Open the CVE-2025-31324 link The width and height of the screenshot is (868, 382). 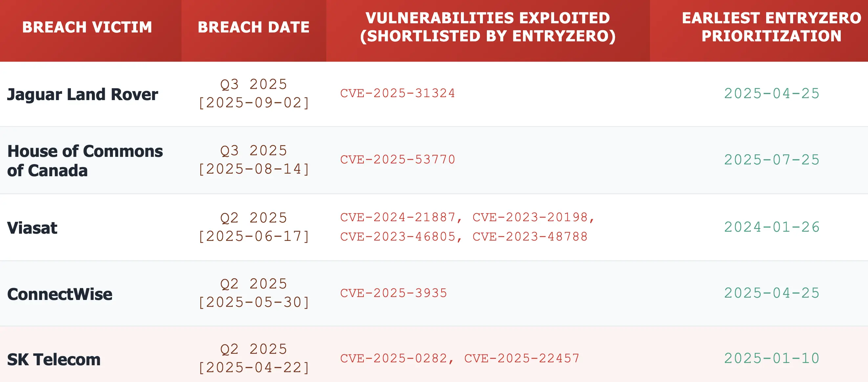(397, 93)
